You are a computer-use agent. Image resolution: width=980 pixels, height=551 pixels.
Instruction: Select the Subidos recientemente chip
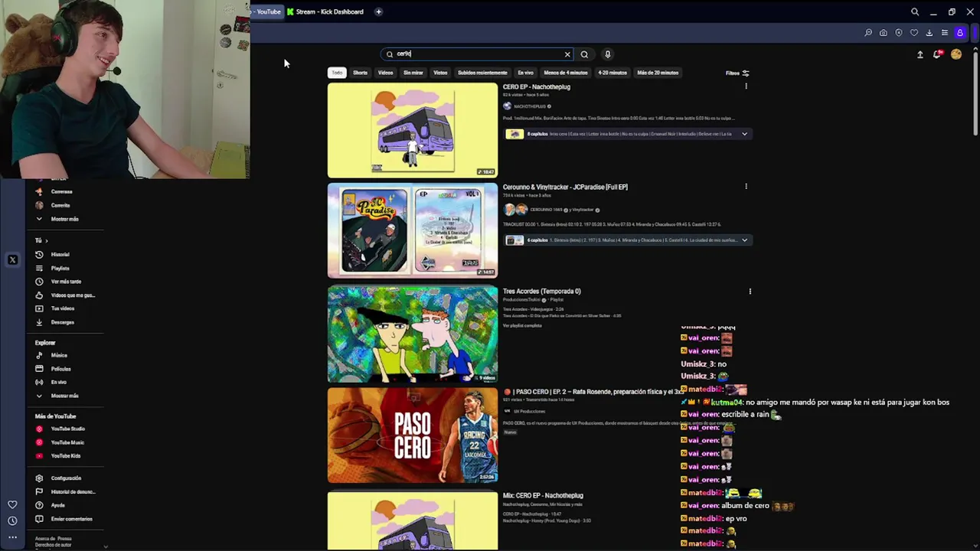coord(482,73)
